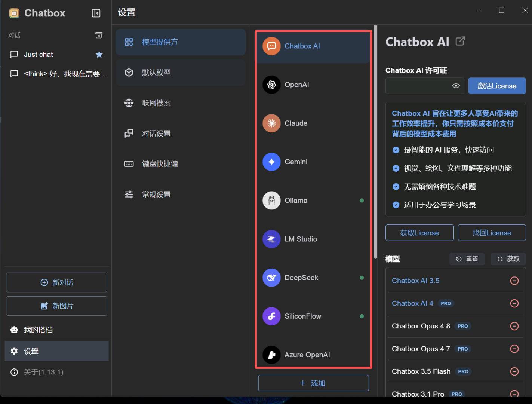Image resolution: width=532 pixels, height=404 pixels.
Task: Select the LM Studio provider icon
Action: (271, 239)
